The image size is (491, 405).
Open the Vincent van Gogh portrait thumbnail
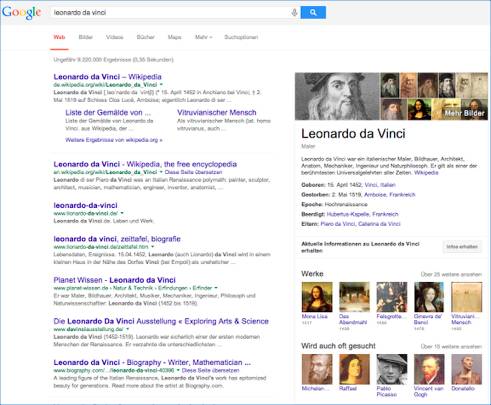429,369
